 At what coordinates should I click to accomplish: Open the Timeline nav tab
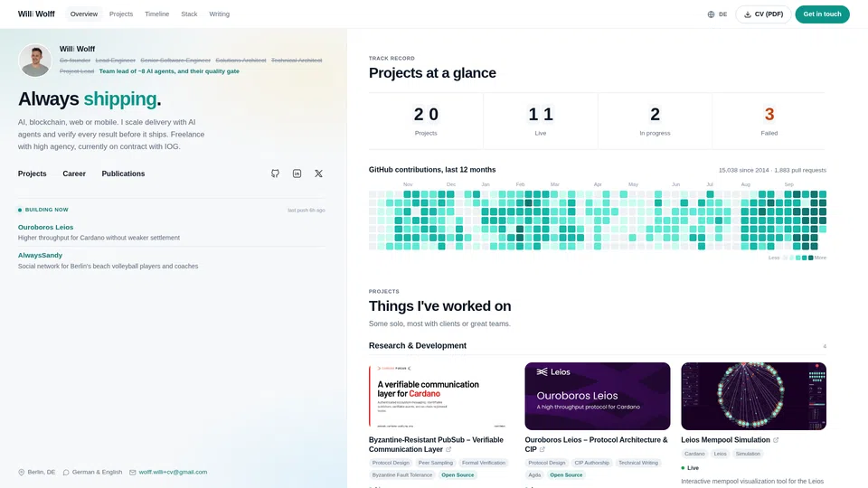[156, 14]
